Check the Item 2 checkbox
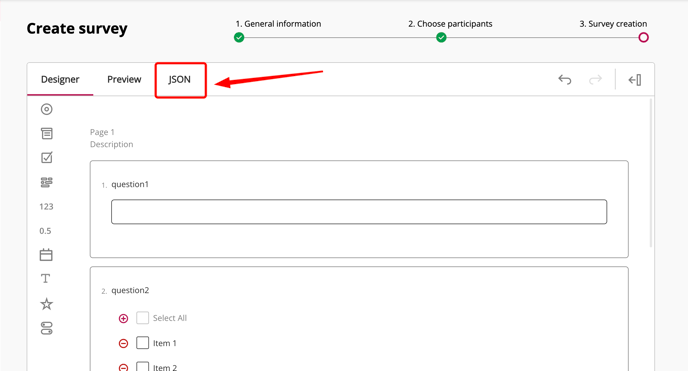The width and height of the screenshot is (688, 371). tap(142, 367)
